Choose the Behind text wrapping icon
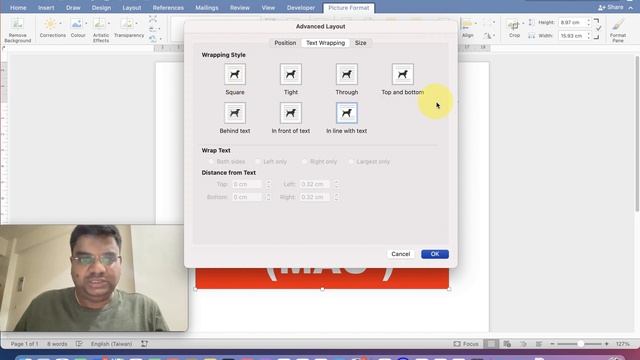The image size is (640, 360). point(235,113)
